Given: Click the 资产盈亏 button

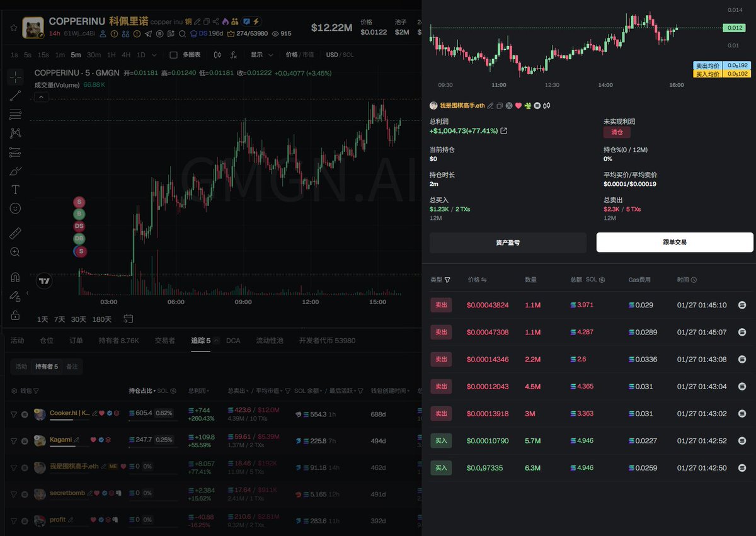Looking at the screenshot, I should 508,242.
